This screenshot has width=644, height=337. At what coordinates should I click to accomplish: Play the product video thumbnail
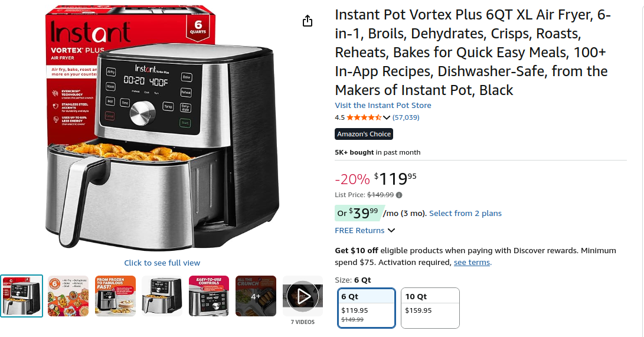(303, 296)
